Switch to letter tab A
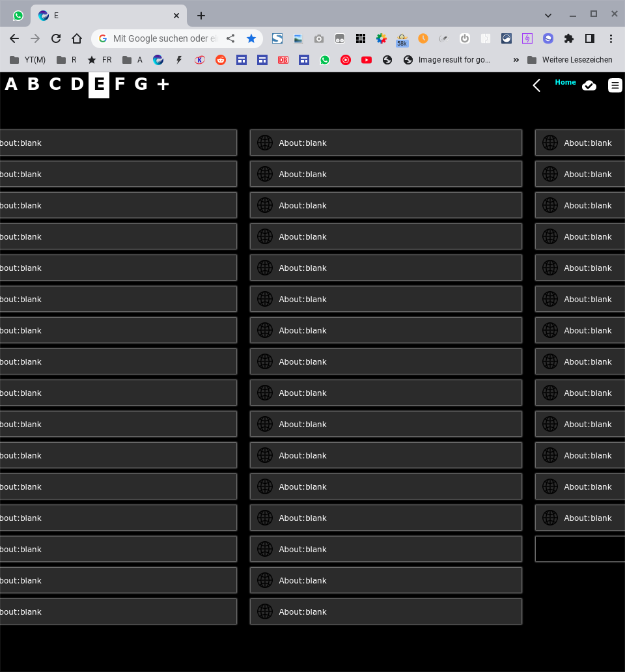This screenshot has width=625, height=672. pyautogui.click(x=11, y=84)
